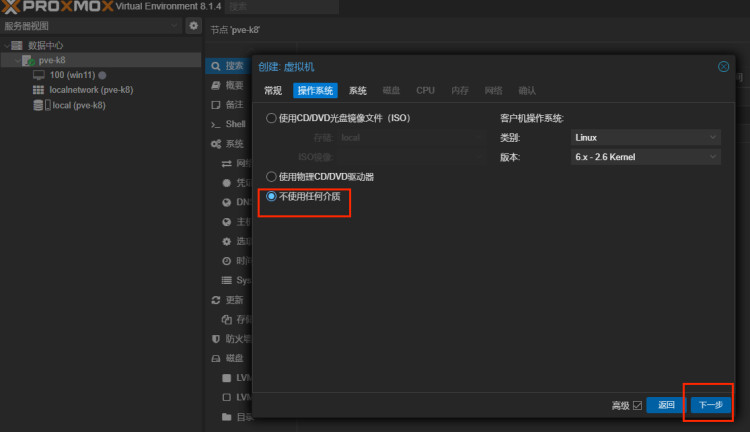Open server view settings gear
The image size is (750, 432).
[x=193, y=26]
